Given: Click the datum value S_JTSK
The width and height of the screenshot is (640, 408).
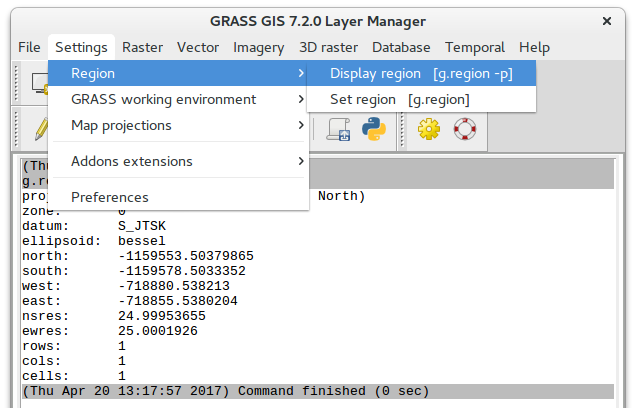Looking at the screenshot, I should click(142, 226).
